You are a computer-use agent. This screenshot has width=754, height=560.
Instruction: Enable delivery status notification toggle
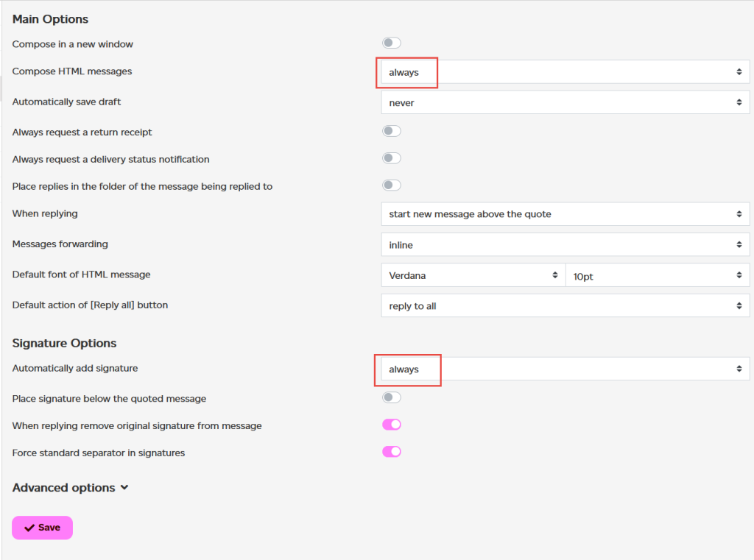click(x=392, y=158)
